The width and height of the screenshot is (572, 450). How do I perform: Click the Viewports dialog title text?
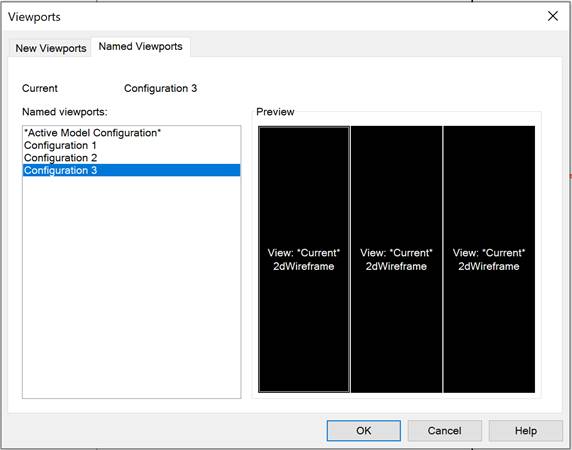[x=34, y=17]
